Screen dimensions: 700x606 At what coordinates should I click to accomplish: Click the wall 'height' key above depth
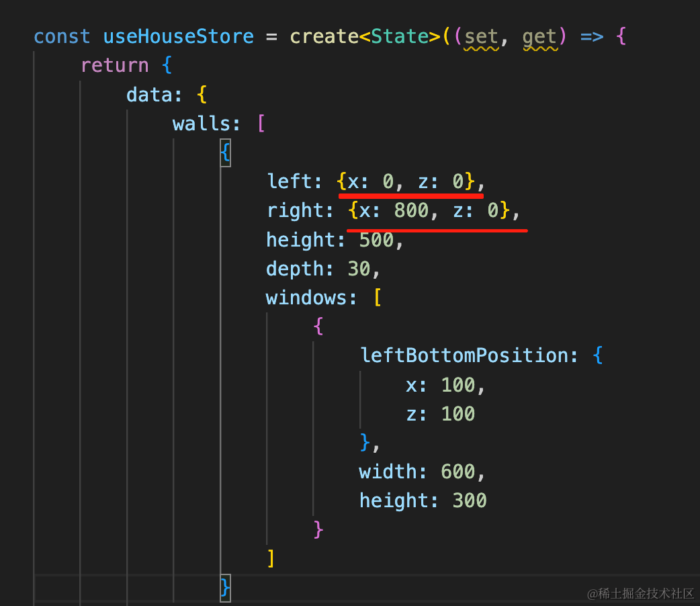(x=300, y=240)
